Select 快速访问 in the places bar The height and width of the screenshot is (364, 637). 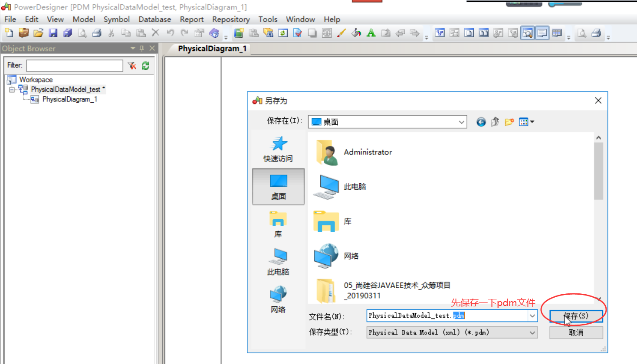[x=278, y=149]
